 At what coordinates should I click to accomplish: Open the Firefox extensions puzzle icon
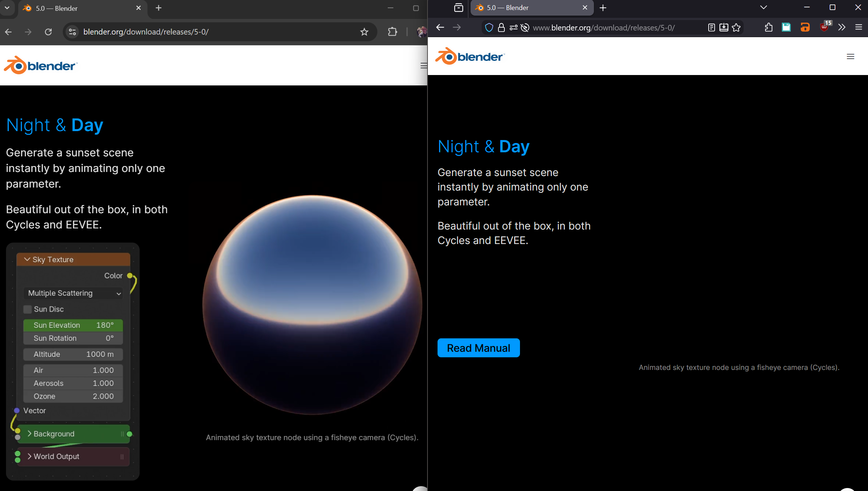(x=768, y=27)
